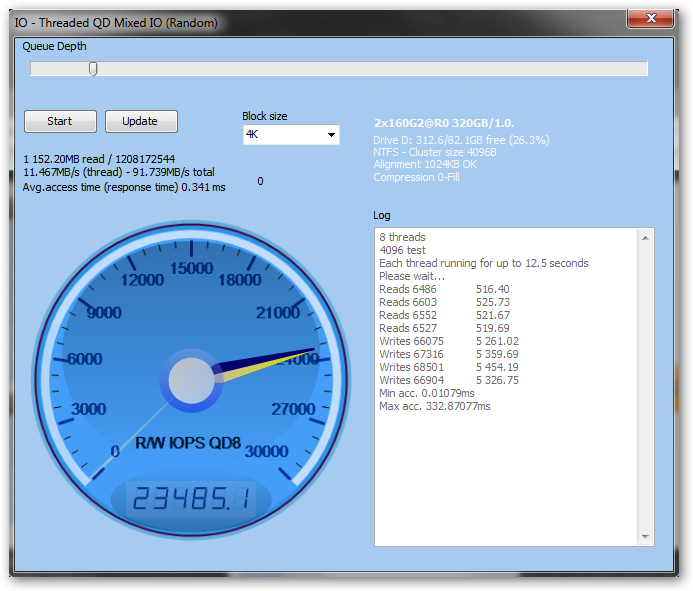Click 'Alignment 1024KB OK' text
Screen dimensions: 693x591
coord(425,164)
